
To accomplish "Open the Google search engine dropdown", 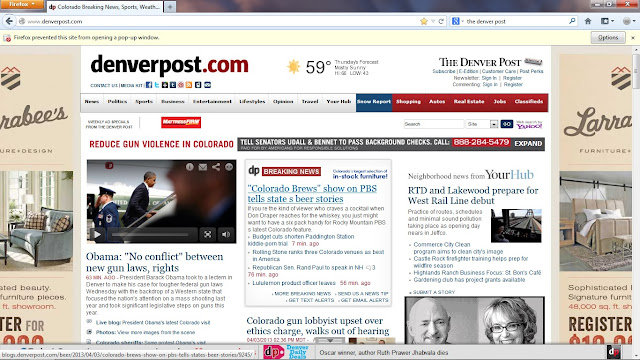I will pos(457,21).
